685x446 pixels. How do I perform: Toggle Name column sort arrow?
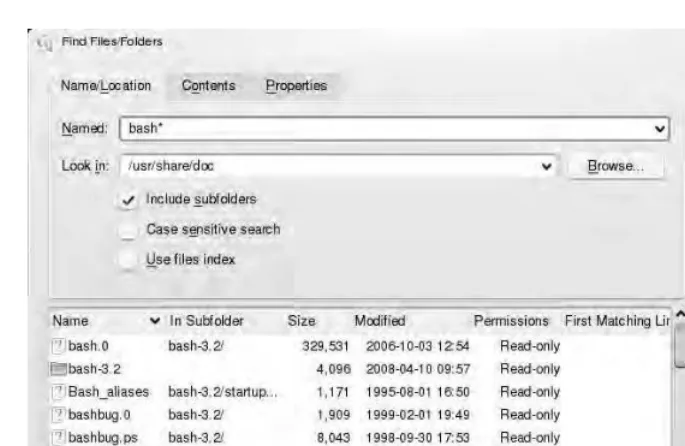pos(155,321)
